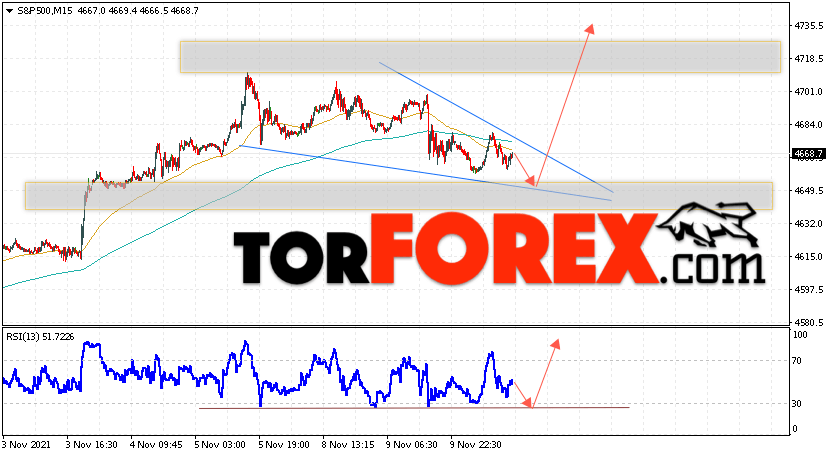Select RSI scale level 100

click(800, 335)
